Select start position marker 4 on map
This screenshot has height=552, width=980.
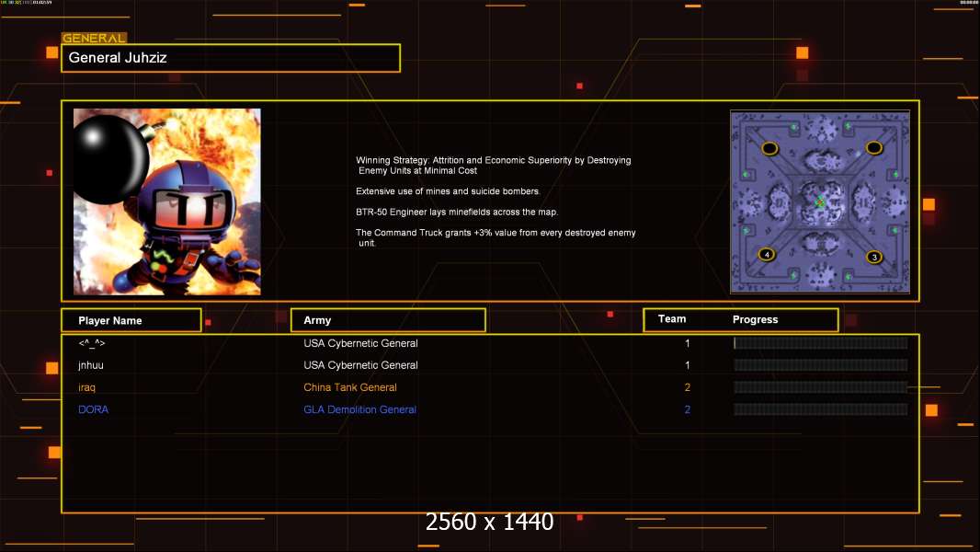point(767,255)
